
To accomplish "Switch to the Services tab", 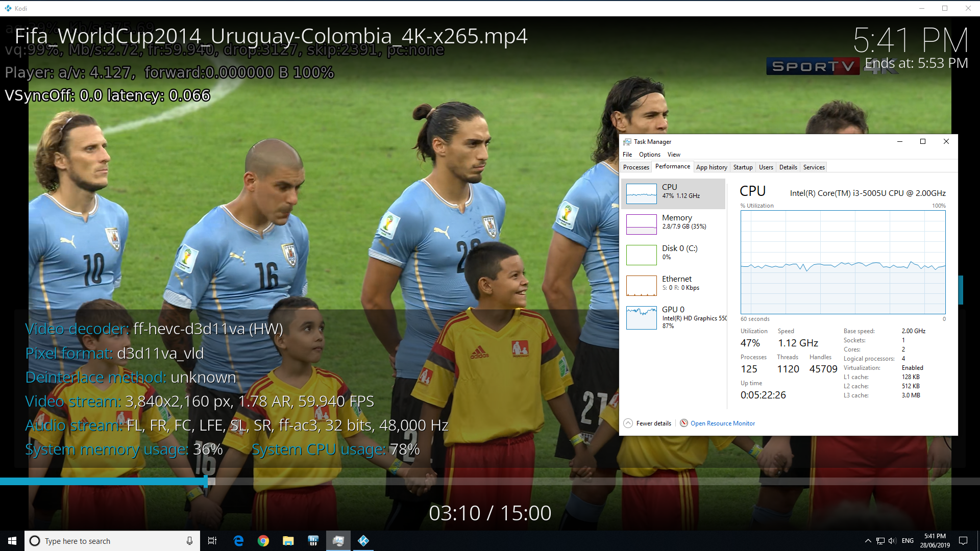I will (x=814, y=167).
